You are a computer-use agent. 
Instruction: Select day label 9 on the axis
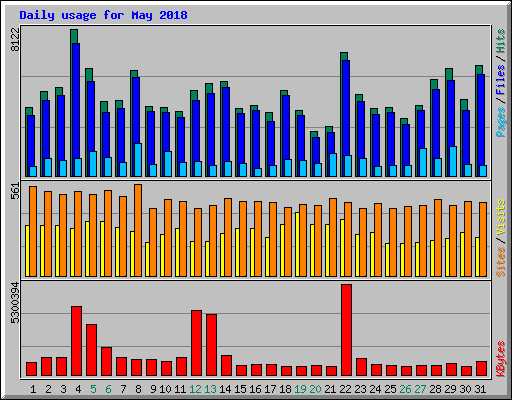(x=153, y=389)
